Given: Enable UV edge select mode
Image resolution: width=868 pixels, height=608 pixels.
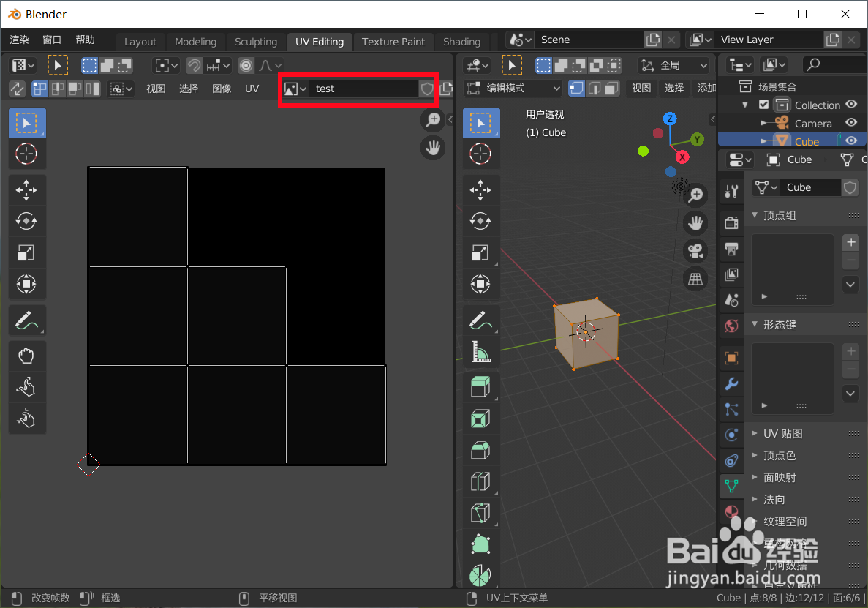Looking at the screenshot, I should pyautogui.click(x=57, y=89).
